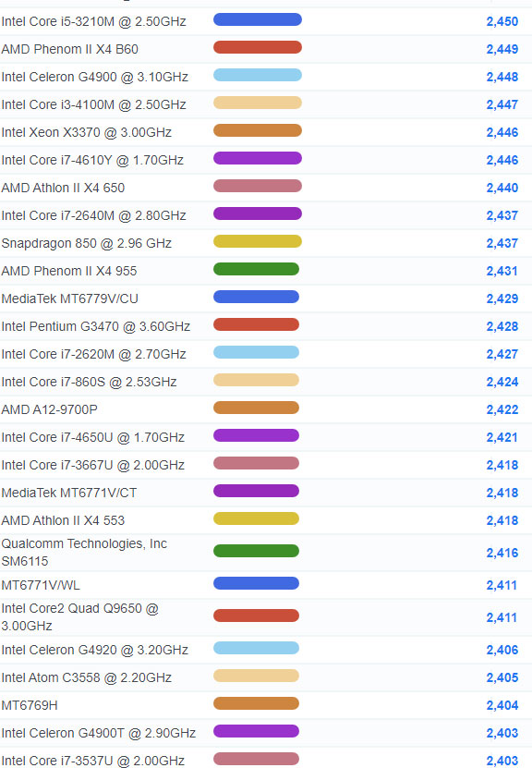Click score 2,440 for Athlon II X4 650
The width and height of the screenshot is (532, 768).
[502, 189]
